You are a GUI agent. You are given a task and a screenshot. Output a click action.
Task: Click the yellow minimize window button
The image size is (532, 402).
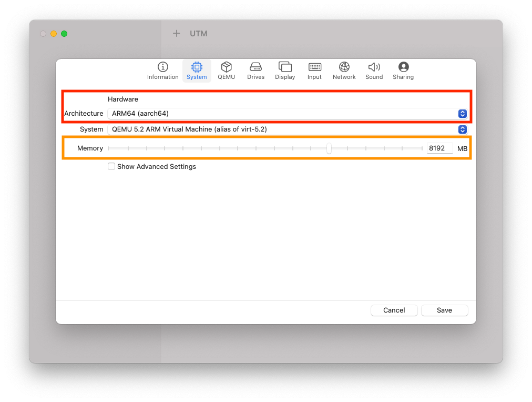point(54,34)
